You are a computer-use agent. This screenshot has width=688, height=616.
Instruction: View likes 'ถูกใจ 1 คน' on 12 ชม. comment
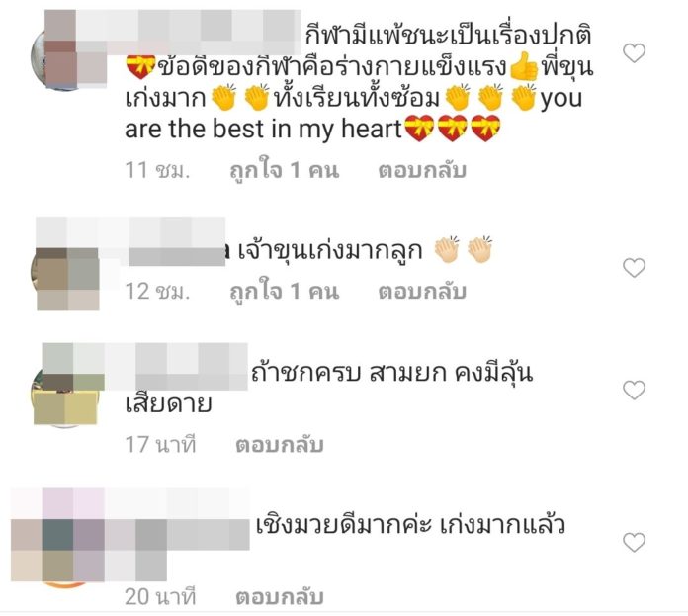pos(285,292)
